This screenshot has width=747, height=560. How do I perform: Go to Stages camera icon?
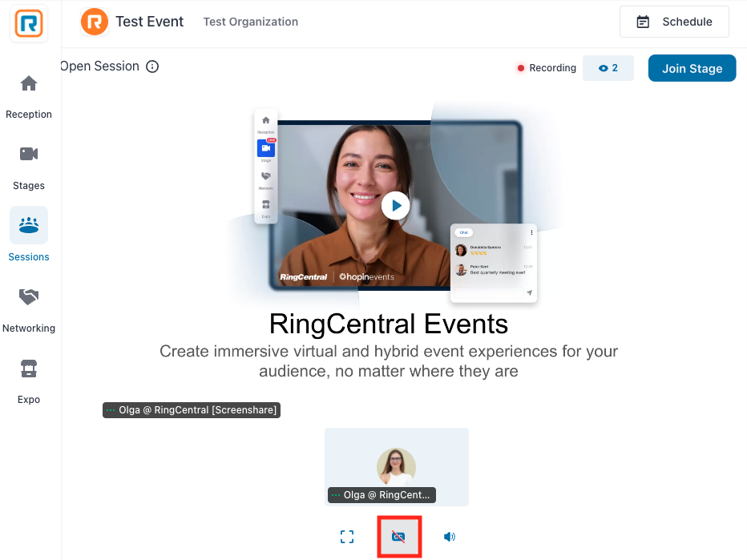tap(29, 154)
